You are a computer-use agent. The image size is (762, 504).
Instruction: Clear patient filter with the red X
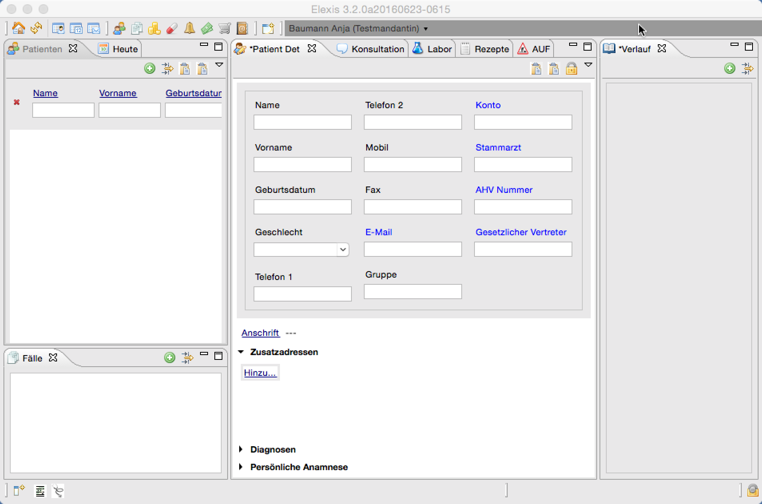pyautogui.click(x=17, y=102)
